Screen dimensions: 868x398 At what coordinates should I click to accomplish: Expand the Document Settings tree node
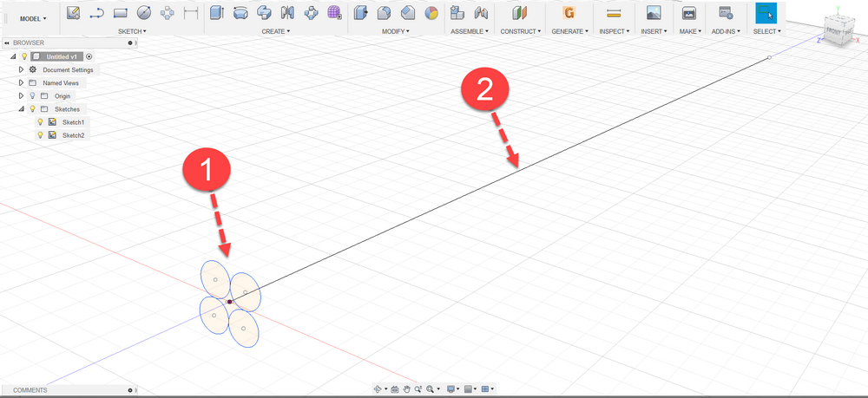[x=21, y=69]
